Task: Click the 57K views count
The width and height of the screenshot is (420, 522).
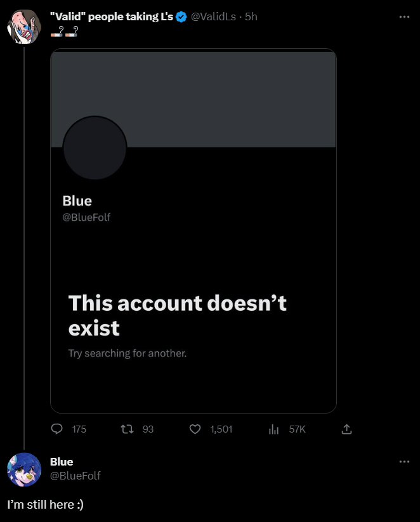Action: tap(297, 429)
